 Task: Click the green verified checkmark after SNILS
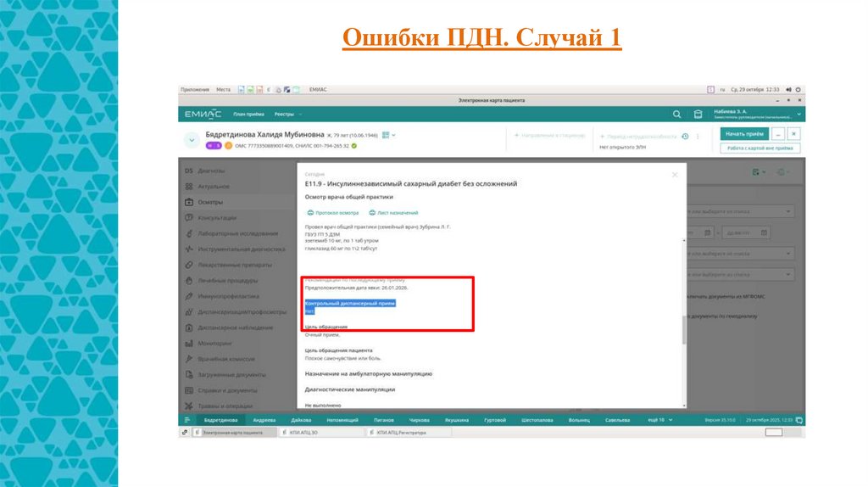point(354,146)
